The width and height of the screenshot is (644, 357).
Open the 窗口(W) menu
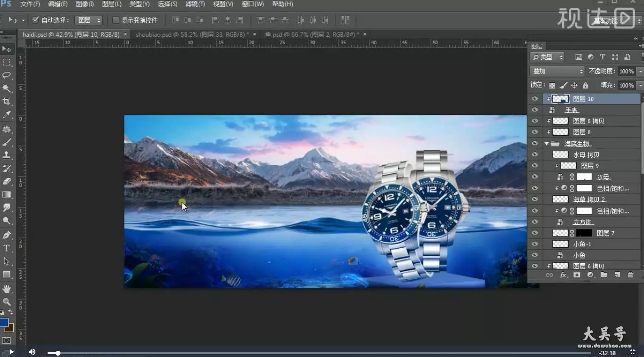(253, 4)
